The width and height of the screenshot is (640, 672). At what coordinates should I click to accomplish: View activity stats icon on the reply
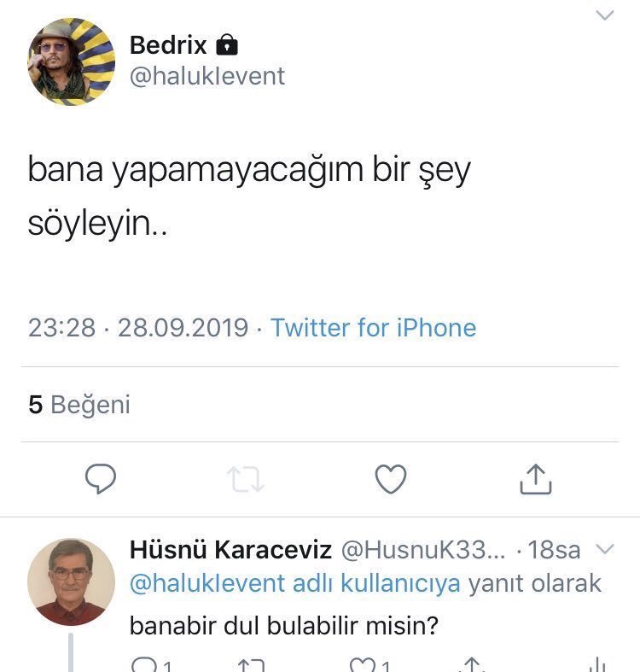[596, 665]
